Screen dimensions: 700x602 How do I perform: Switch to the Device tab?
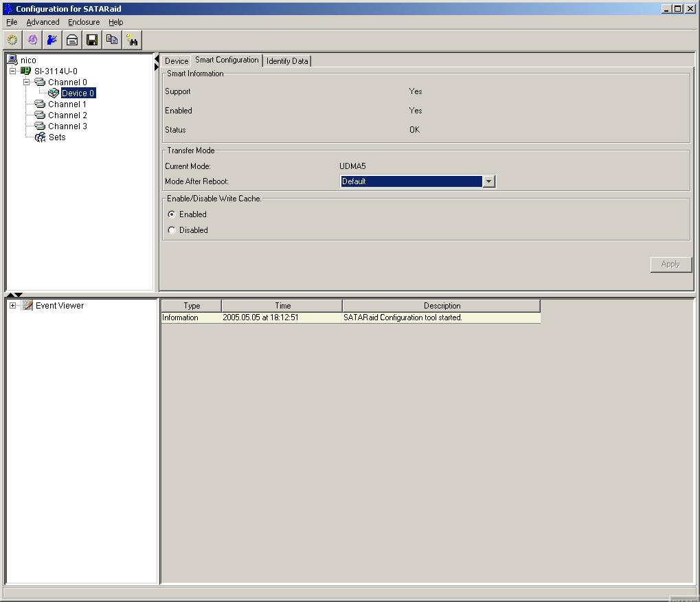[x=177, y=61]
